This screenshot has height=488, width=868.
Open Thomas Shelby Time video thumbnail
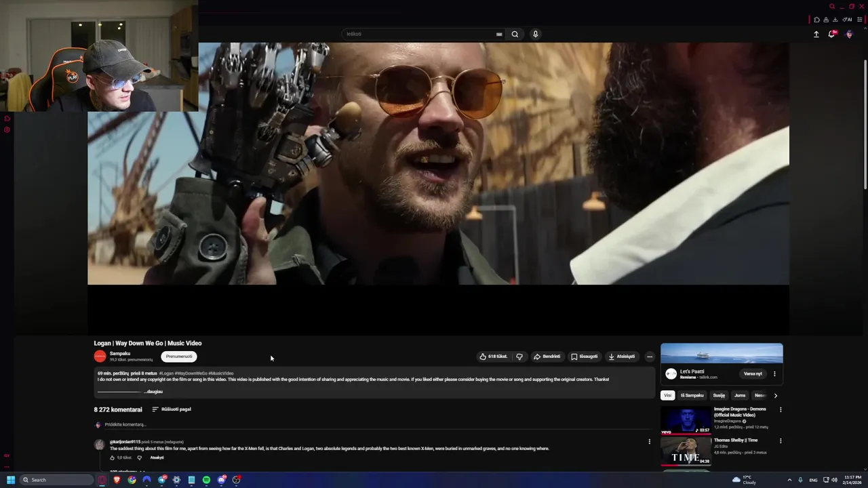coord(686,451)
